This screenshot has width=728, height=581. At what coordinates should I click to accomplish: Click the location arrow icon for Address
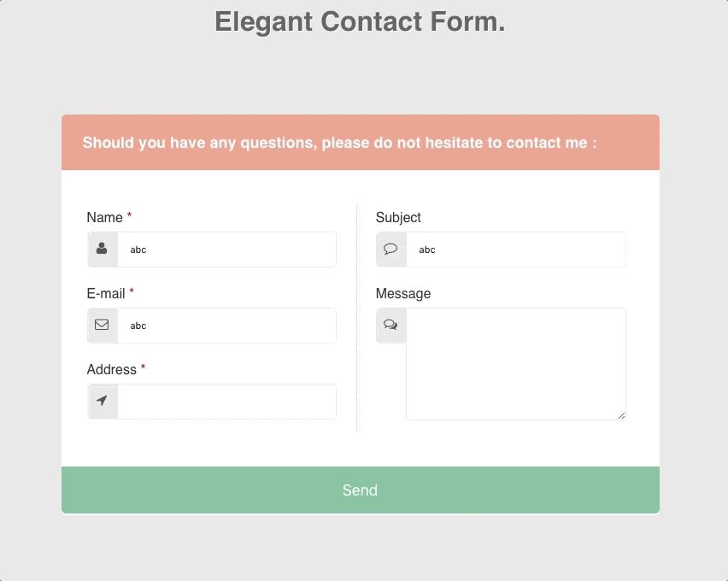[x=102, y=401]
